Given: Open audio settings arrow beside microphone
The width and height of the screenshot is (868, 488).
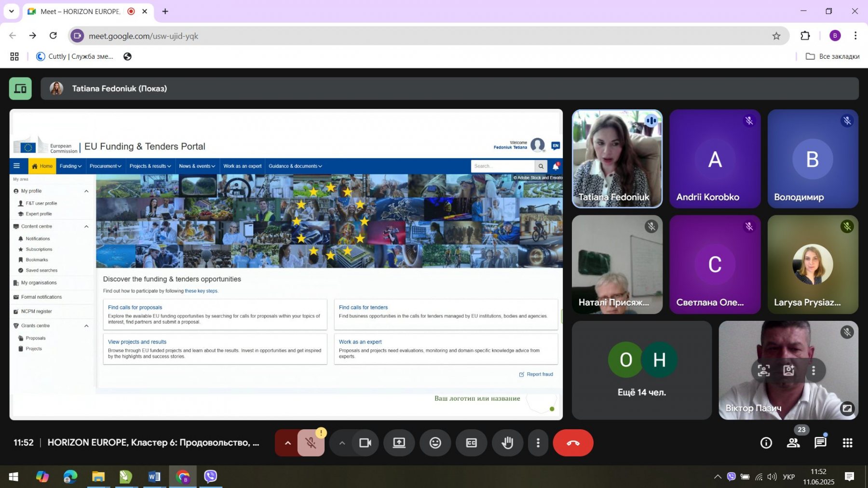Looking at the screenshot, I should click(287, 443).
